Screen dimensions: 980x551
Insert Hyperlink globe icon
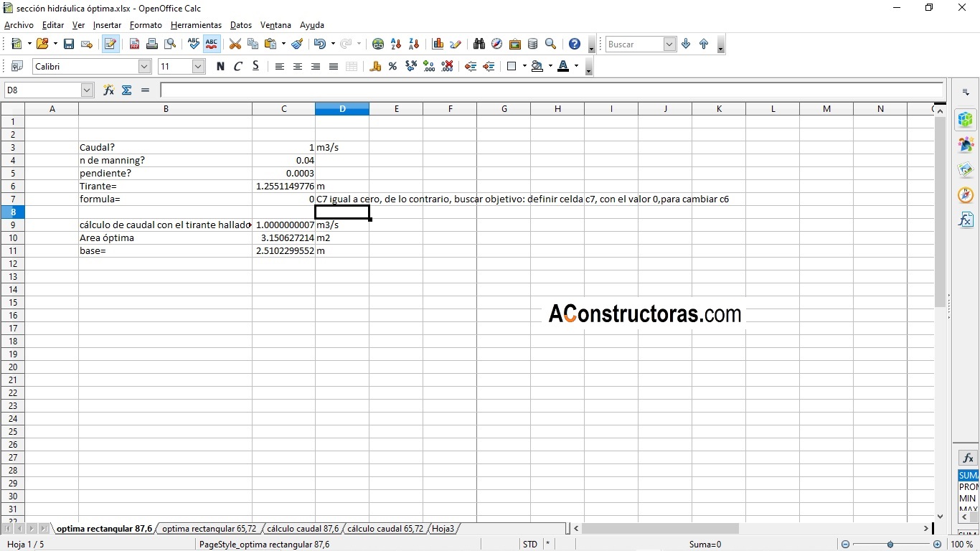point(378,44)
